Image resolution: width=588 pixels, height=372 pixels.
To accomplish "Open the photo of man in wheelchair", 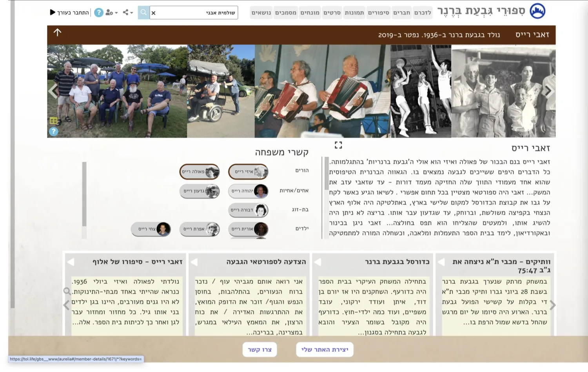I will pyautogui.click(x=221, y=91).
